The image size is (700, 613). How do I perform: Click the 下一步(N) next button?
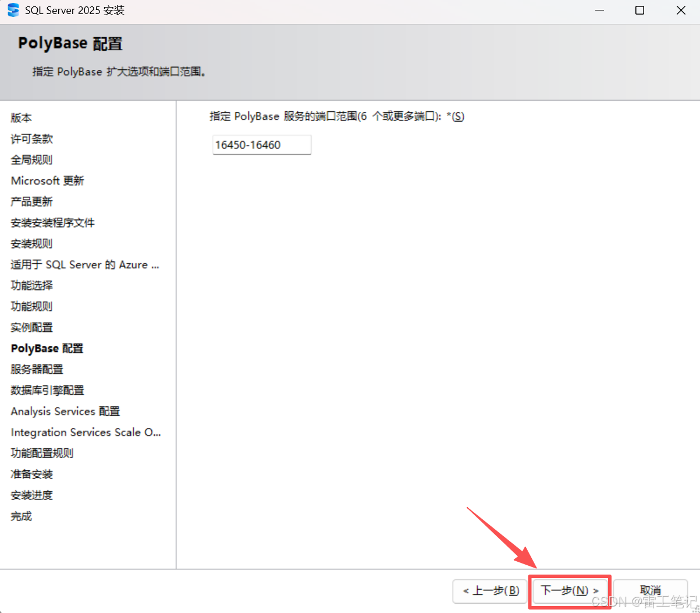point(570,591)
